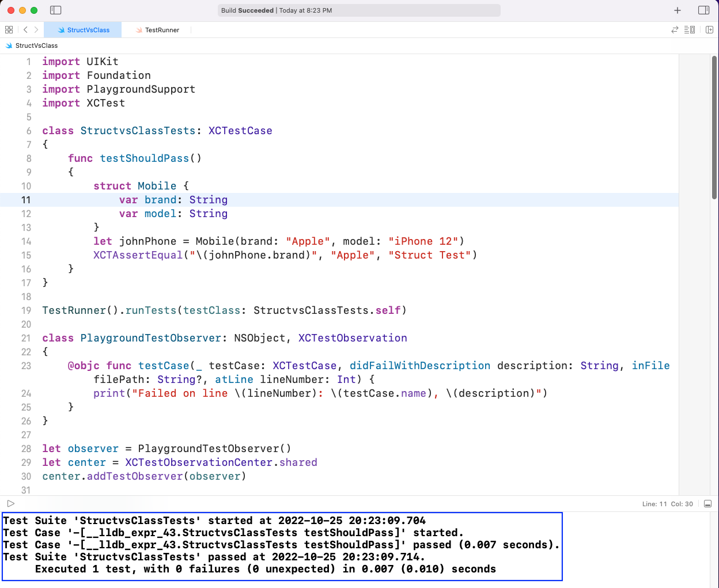Click the 'var model: String' line

click(x=173, y=214)
